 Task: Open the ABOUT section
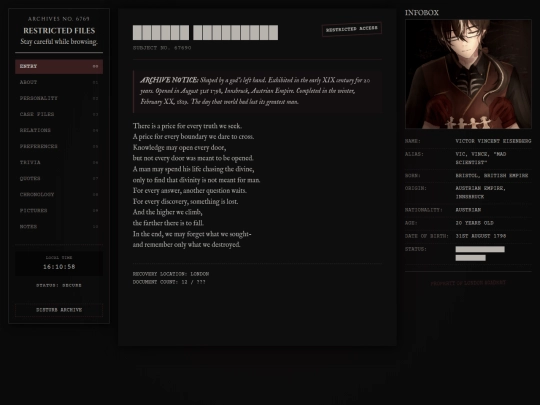click(59, 82)
